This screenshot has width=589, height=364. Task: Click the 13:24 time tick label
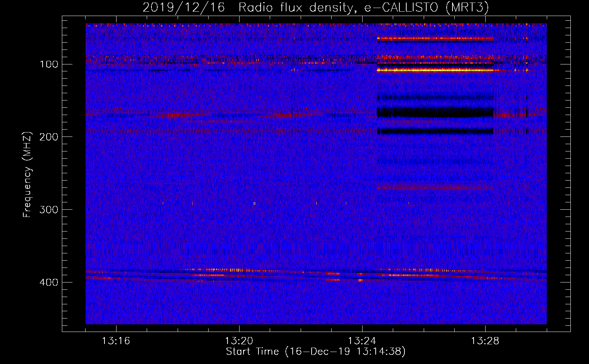click(362, 341)
